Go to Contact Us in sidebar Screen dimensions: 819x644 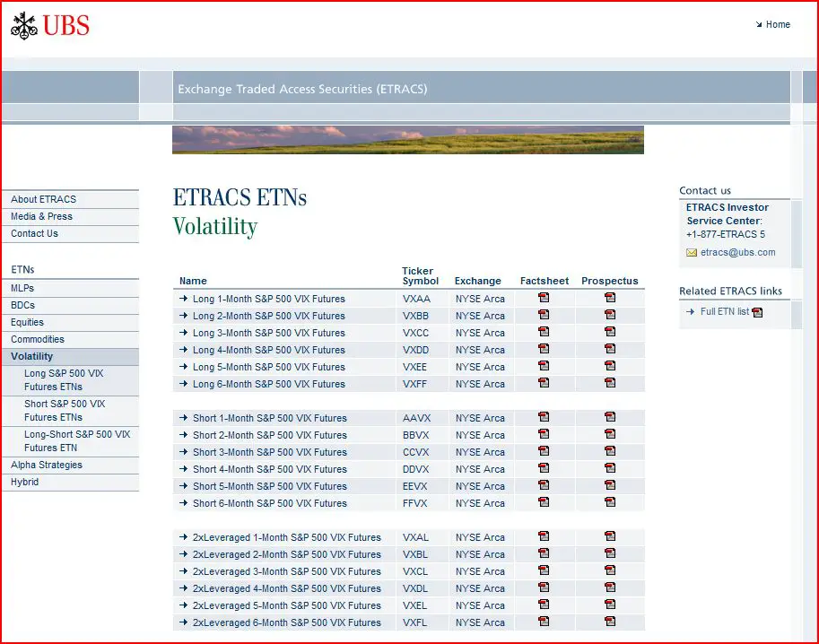coord(71,234)
